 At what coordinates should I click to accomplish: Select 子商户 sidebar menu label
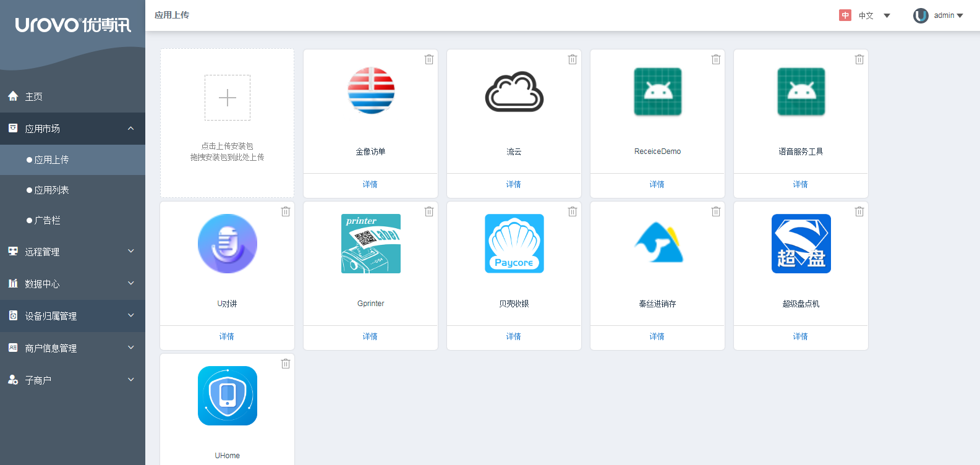click(x=38, y=380)
